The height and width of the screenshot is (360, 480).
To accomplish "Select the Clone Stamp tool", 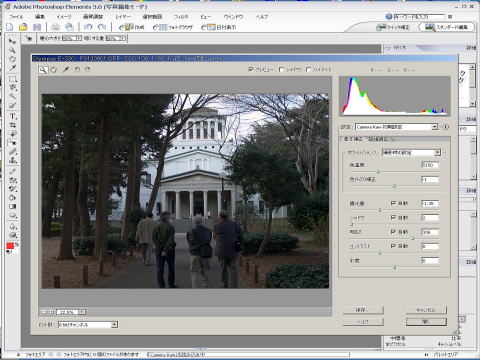I will point(12,160).
